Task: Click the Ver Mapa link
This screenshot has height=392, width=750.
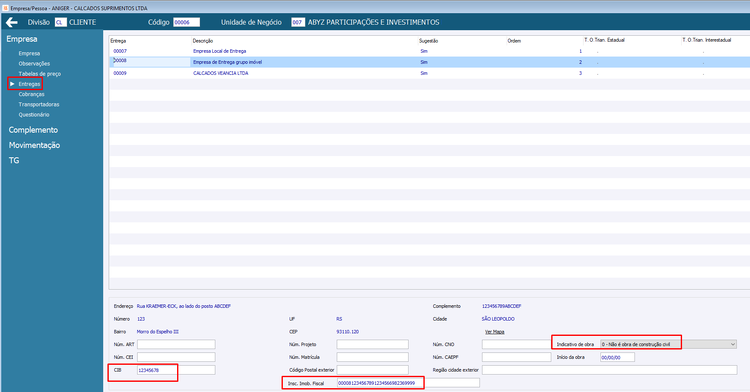Action: pyautogui.click(x=495, y=332)
